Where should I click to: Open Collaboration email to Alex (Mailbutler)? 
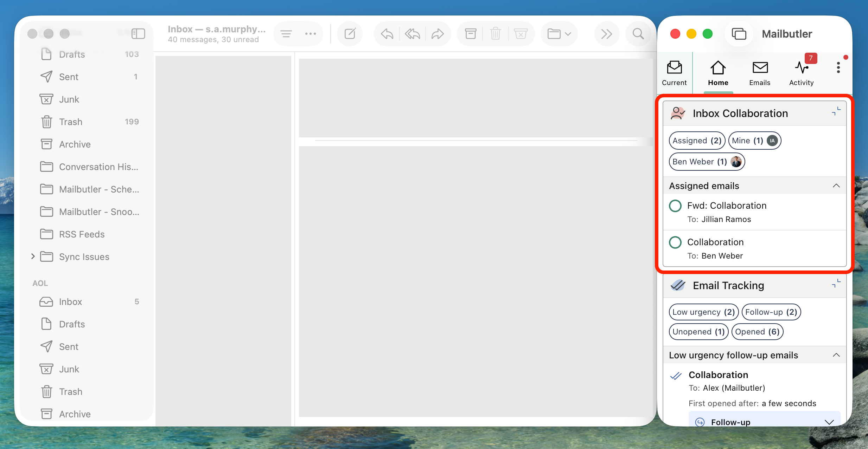[x=718, y=375]
